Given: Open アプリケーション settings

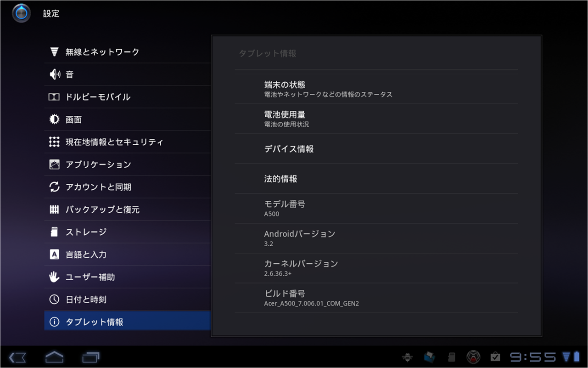Looking at the screenshot, I should click(127, 164).
